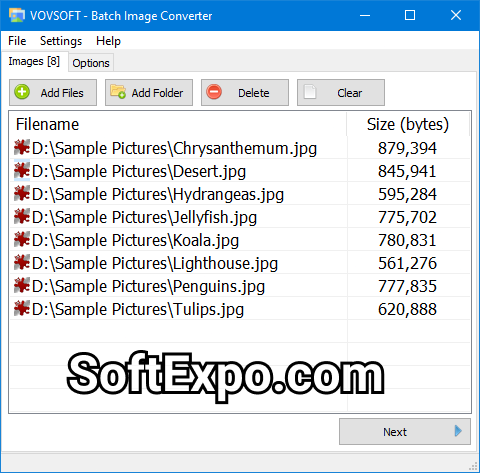Select D:\Sample Pictures\Chrysanthemum.jpg row
Screen dimensions: 480x473
pos(240,148)
